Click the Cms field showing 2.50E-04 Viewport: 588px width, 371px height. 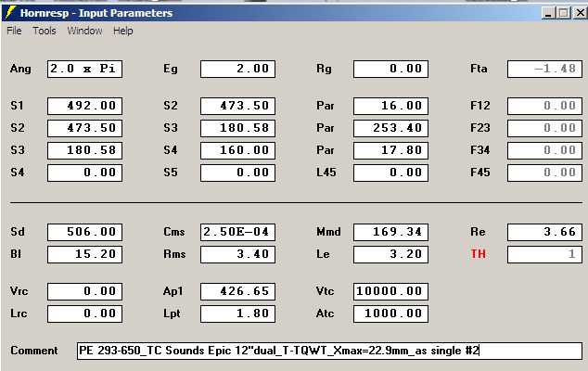coord(237,232)
